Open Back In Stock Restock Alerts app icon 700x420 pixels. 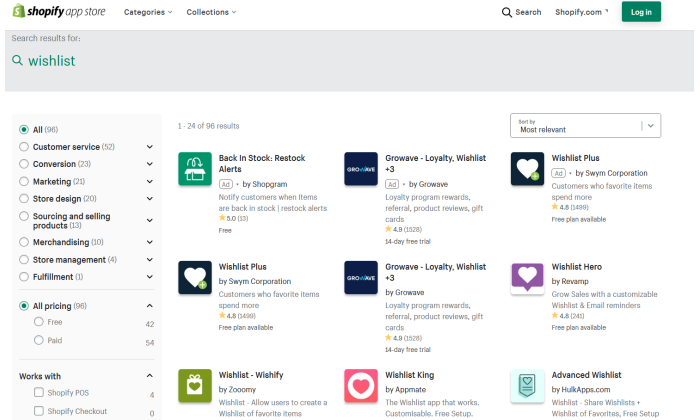click(x=195, y=169)
